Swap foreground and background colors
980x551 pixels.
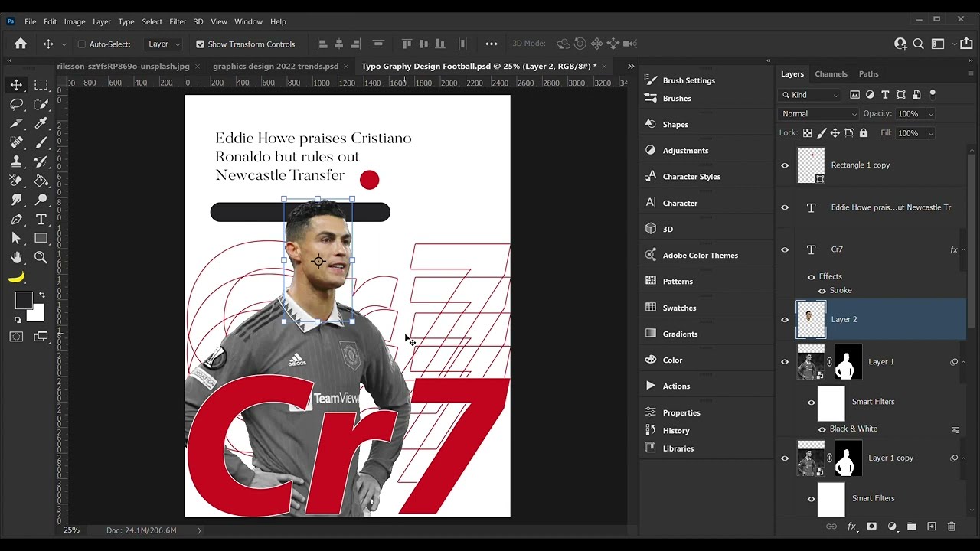pyautogui.click(x=41, y=295)
